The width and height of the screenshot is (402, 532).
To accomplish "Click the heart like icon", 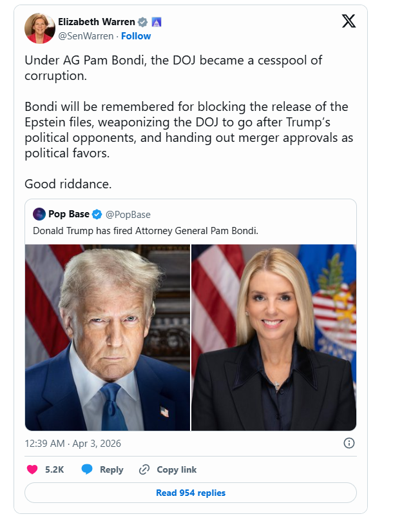I will click(x=32, y=469).
